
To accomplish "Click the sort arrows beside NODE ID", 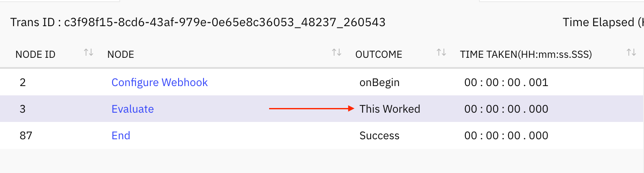I will pyautogui.click(x=88, y=53).
